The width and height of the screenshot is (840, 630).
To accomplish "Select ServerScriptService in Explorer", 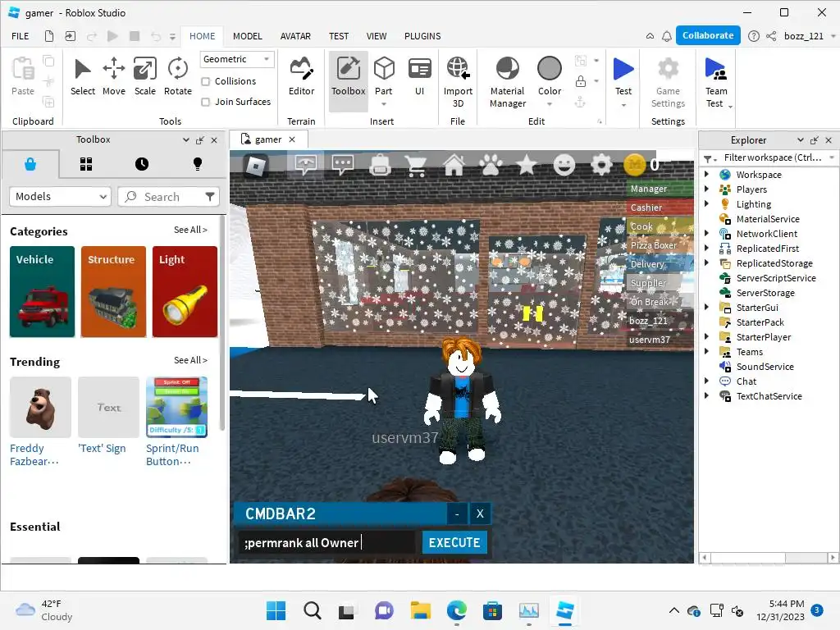I will click(x=776, y=278).
